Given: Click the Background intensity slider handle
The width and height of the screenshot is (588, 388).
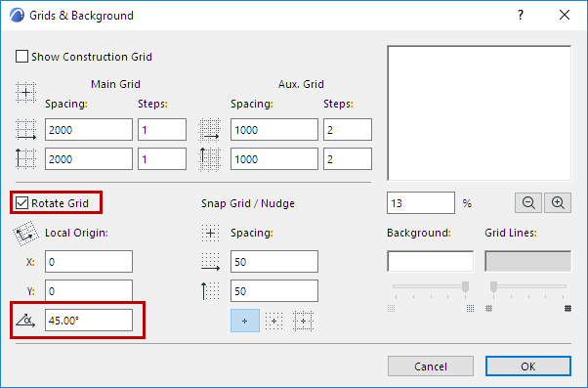Looking at the screenshot, I should pos(465,287).
